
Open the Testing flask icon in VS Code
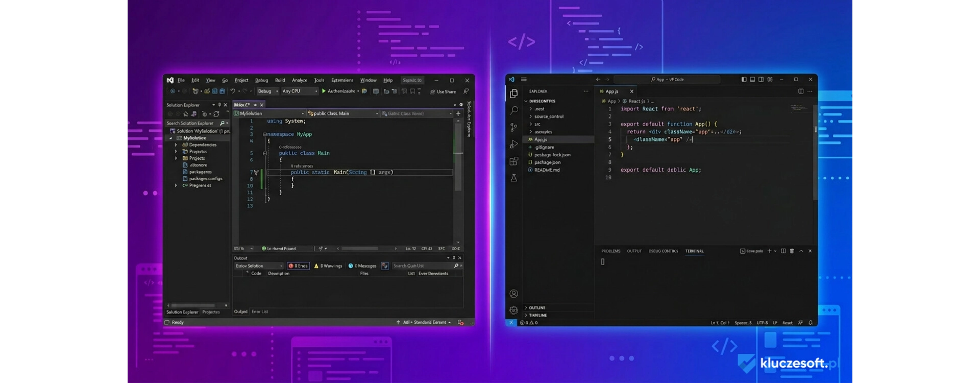[x=513, y=178]
